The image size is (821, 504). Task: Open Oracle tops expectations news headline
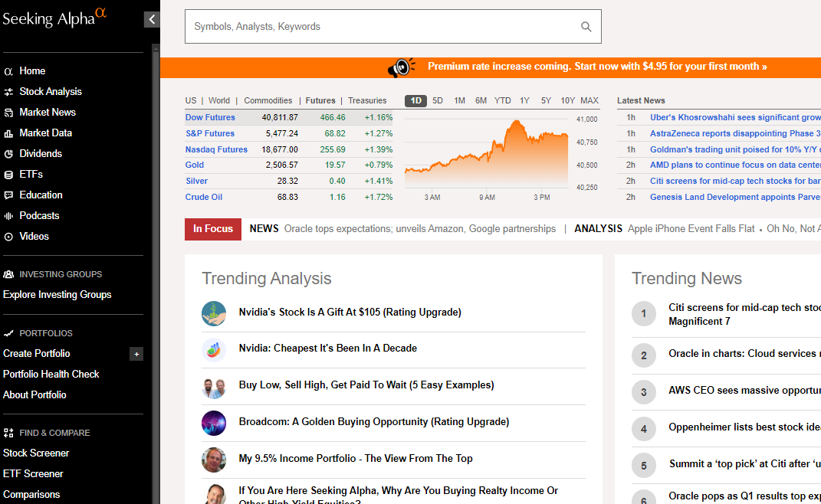click(420, 229)
